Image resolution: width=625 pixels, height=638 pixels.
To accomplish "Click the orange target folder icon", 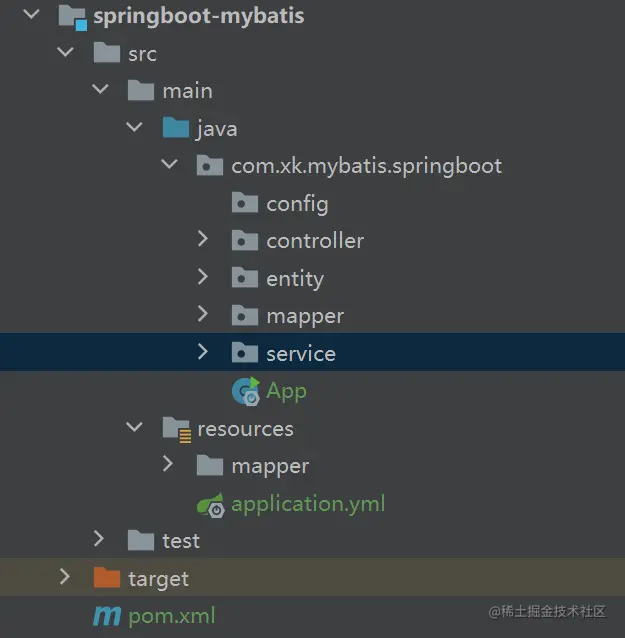I will pyautogui.click(x=106, y=578).
